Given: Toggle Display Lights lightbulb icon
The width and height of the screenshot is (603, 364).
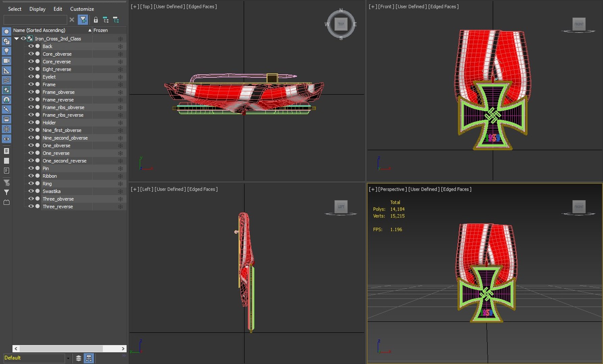Looking at the screenshot, I should click(x=6, y=51).
